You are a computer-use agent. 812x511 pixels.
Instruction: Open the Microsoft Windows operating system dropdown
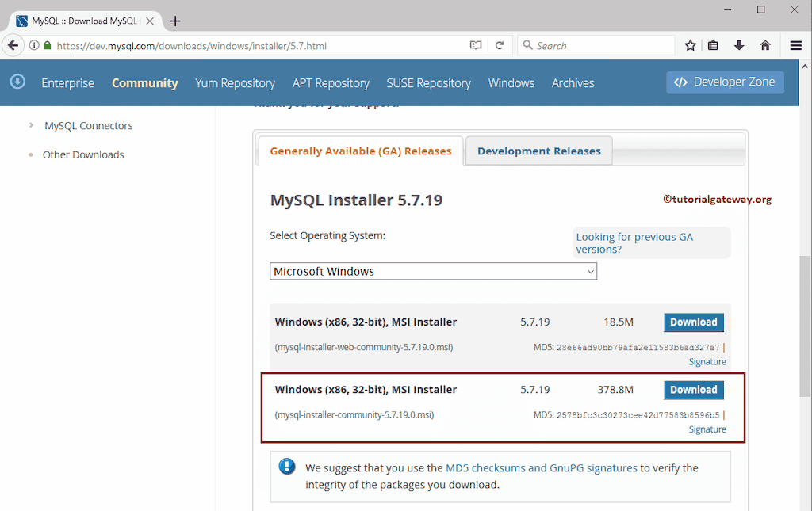coord(433,271)
